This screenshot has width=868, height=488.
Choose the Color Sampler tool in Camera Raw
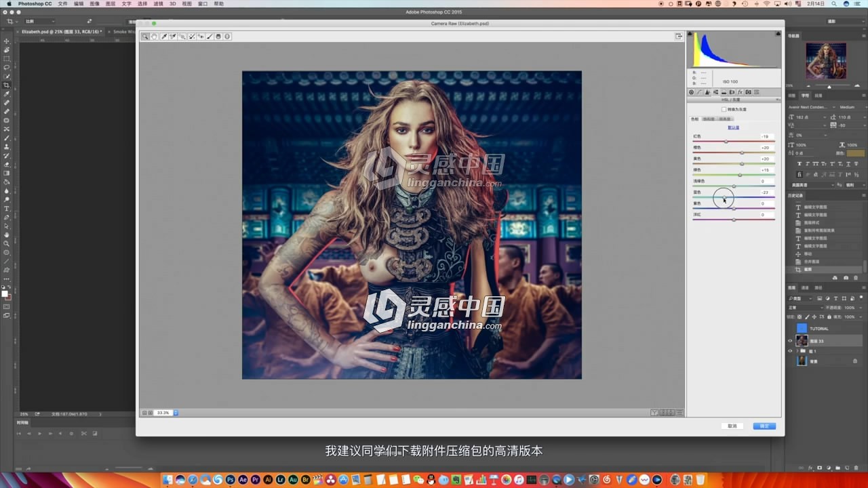172,37
